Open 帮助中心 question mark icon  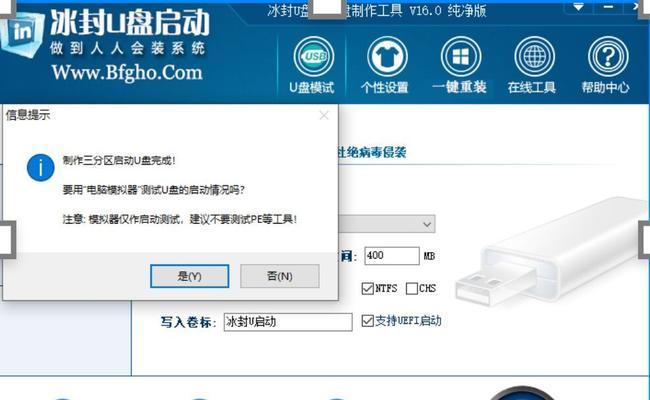pyautogui.click(x=608, y=57)
